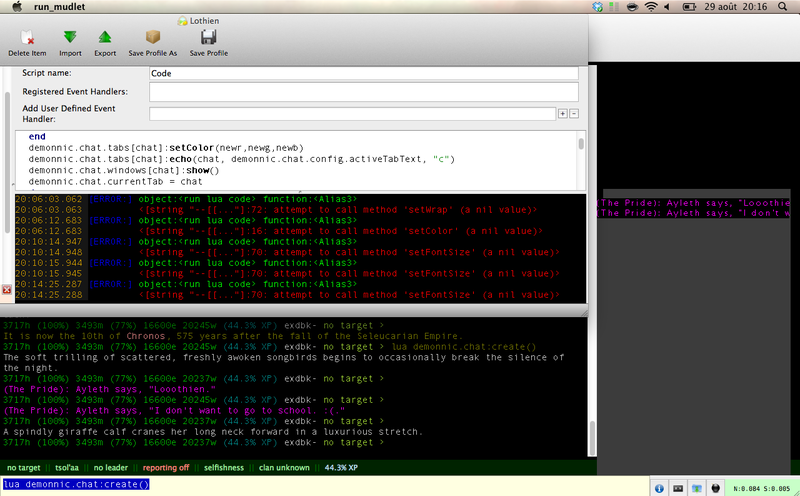Click the 'setColor(newr,newg,newb)' code line
Viewport: 800px width, 496px height.
coord(166,148)
